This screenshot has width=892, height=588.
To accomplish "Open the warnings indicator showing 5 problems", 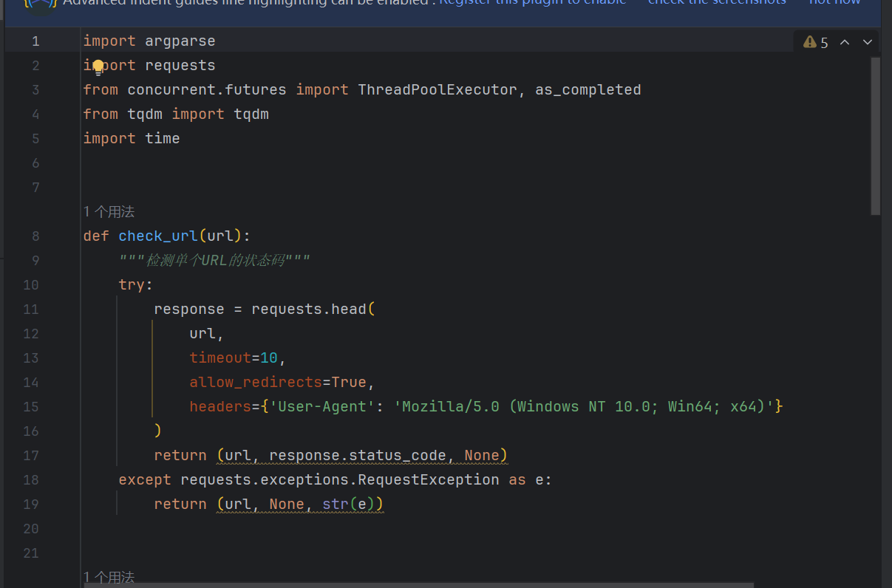I will pyautogui.click(x=817, y=43).
